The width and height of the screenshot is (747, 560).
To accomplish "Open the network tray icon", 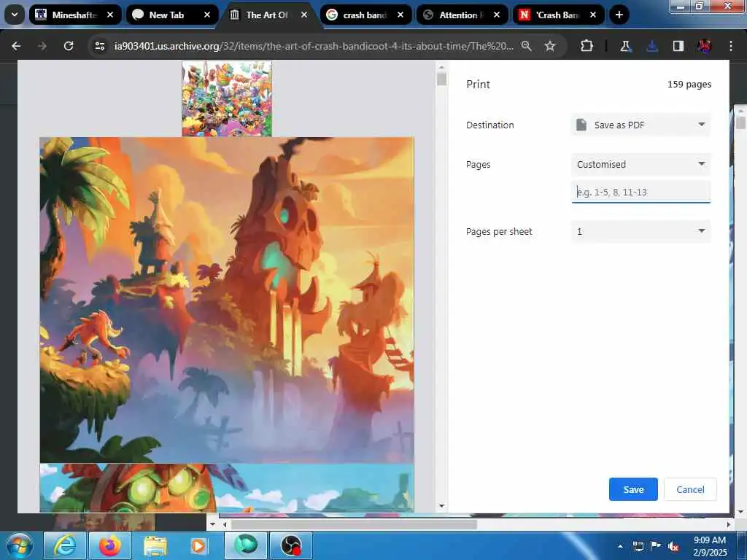I will point(638,547).
